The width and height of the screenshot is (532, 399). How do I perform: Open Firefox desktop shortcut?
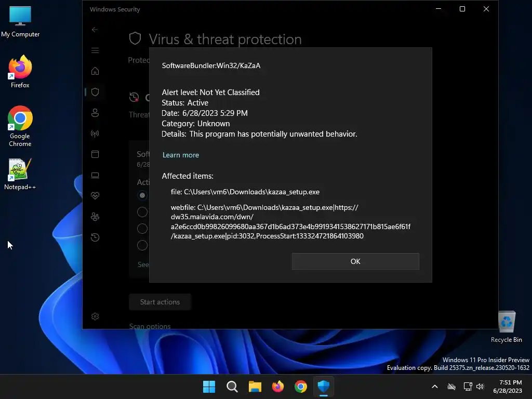[20, 72]
